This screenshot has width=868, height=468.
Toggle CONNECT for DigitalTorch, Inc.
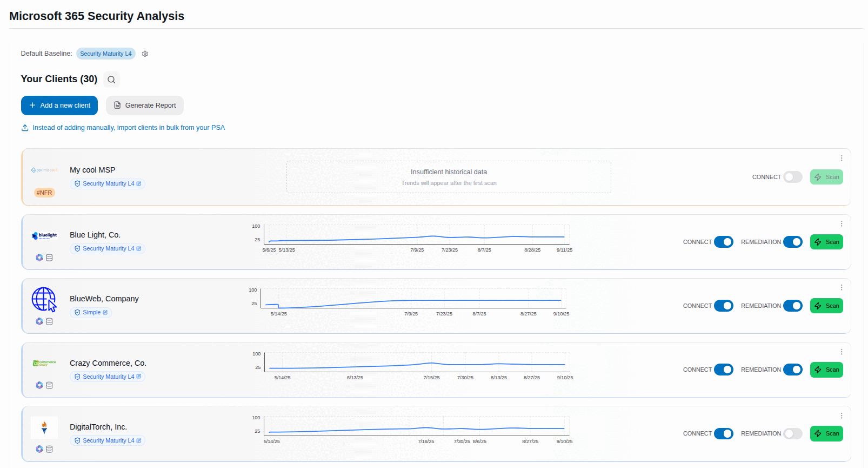point(724,433)
